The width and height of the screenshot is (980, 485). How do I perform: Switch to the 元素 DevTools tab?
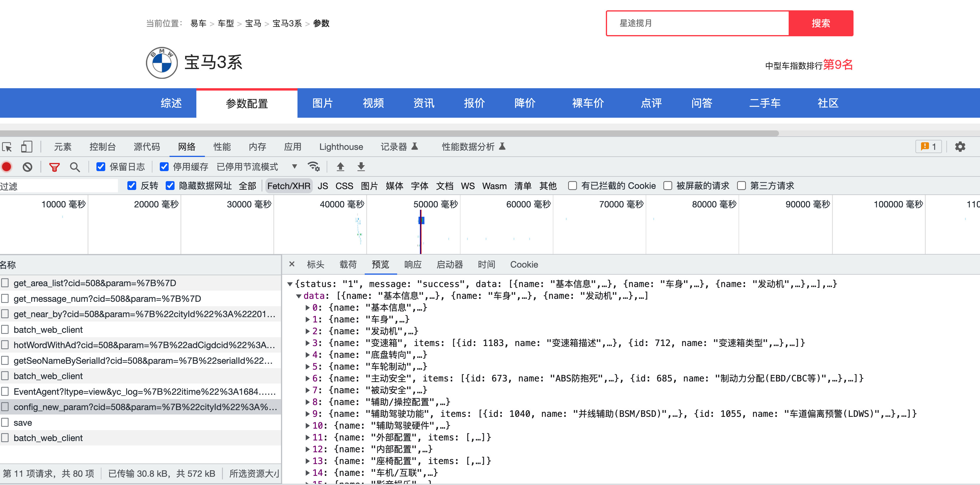coord(63,147)
